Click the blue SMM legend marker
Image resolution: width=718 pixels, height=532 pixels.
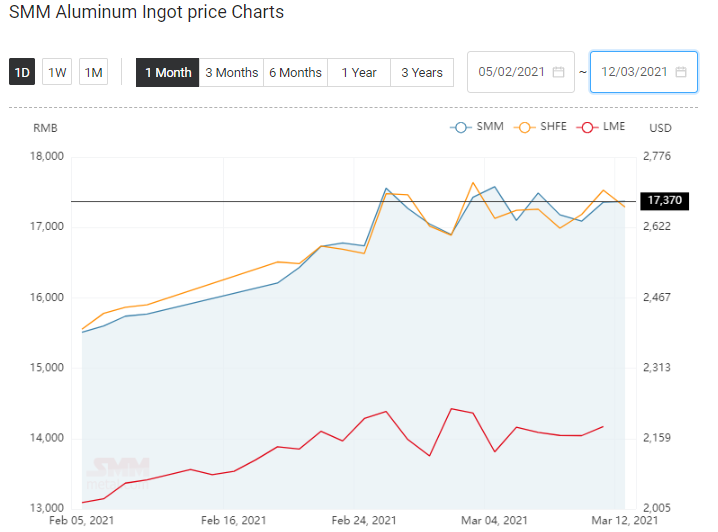tap(461, 127)
